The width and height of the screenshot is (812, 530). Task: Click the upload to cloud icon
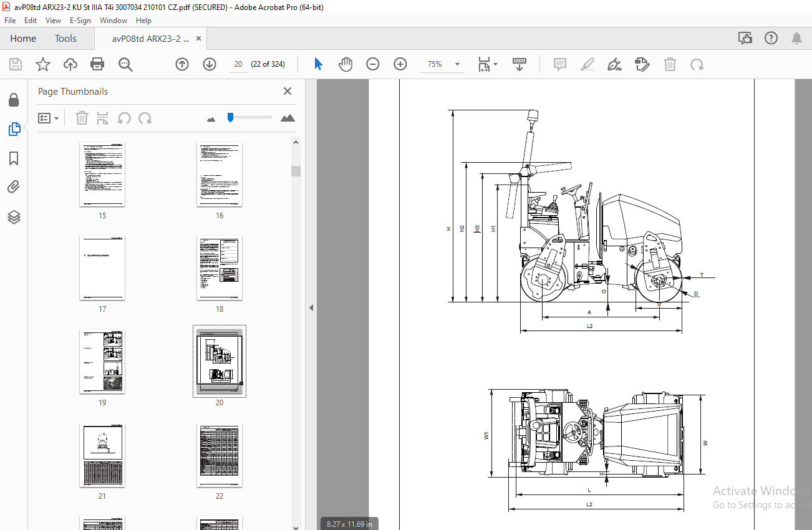[x=70, y=64]
